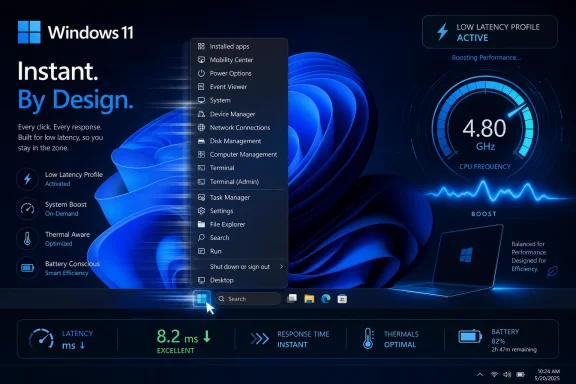Select Power Options in the menu
Viewport: 576px width, 384px height.
[239, 73]
